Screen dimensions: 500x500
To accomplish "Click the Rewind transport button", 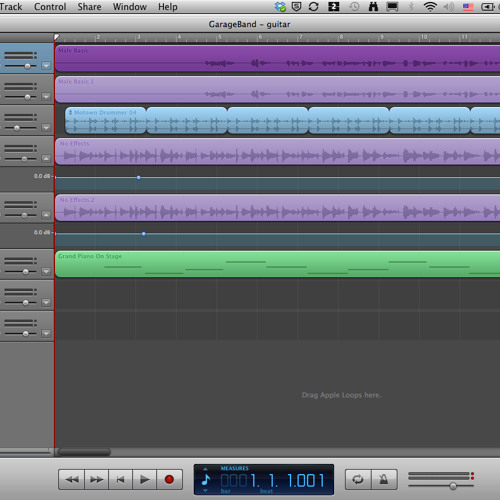I will click(x=71, y=479).
